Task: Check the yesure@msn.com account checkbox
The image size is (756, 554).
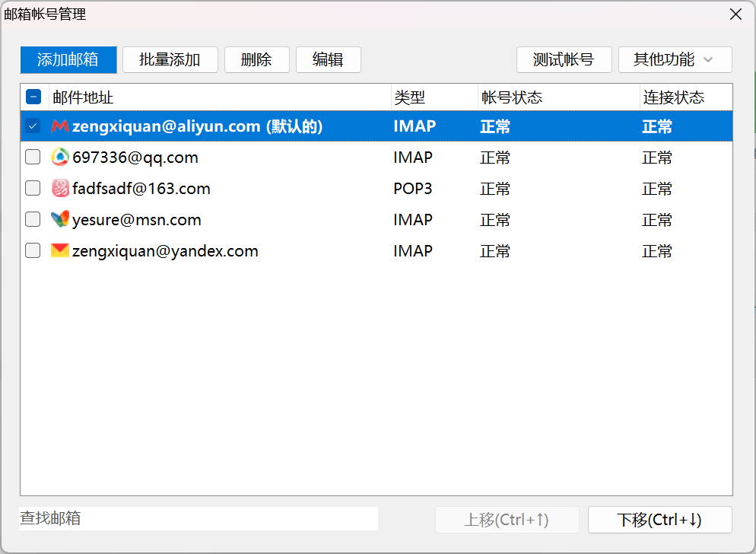Action: click(x=33, y=220)
